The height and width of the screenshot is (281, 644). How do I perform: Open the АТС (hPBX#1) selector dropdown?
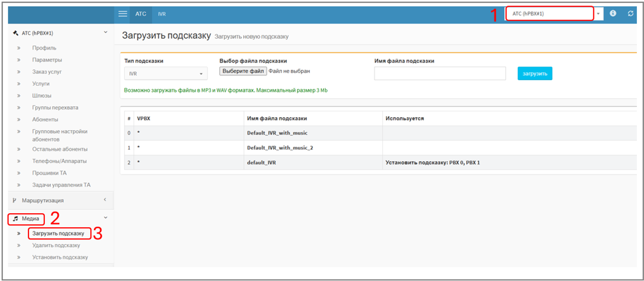point(554,14)
